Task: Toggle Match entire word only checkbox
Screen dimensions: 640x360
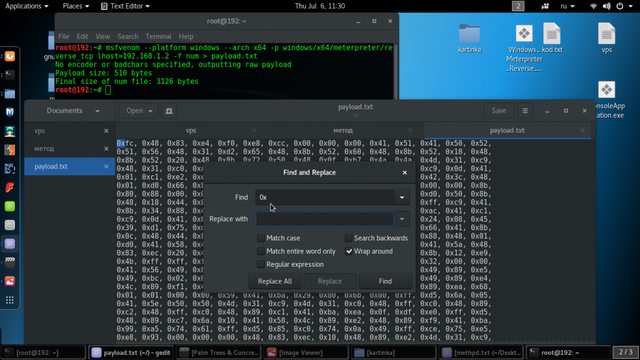Action: [x=261, y=251]
